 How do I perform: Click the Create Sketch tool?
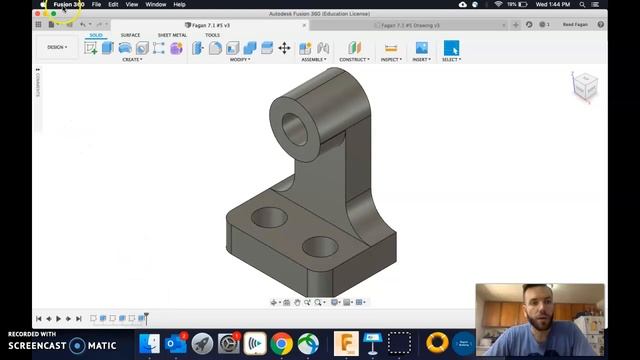click(91, 48)
